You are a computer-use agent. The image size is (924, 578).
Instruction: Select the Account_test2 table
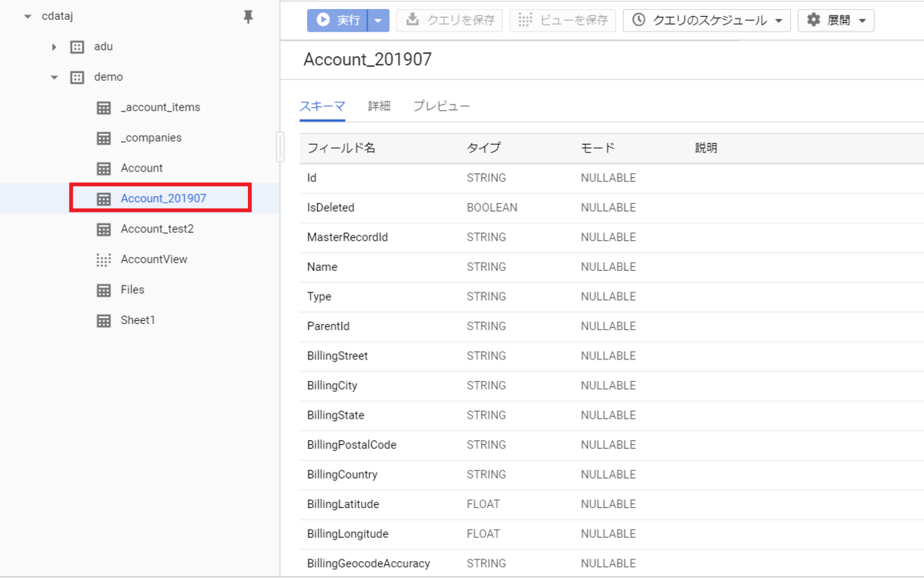pyautogui.click(x=157, y=229)
